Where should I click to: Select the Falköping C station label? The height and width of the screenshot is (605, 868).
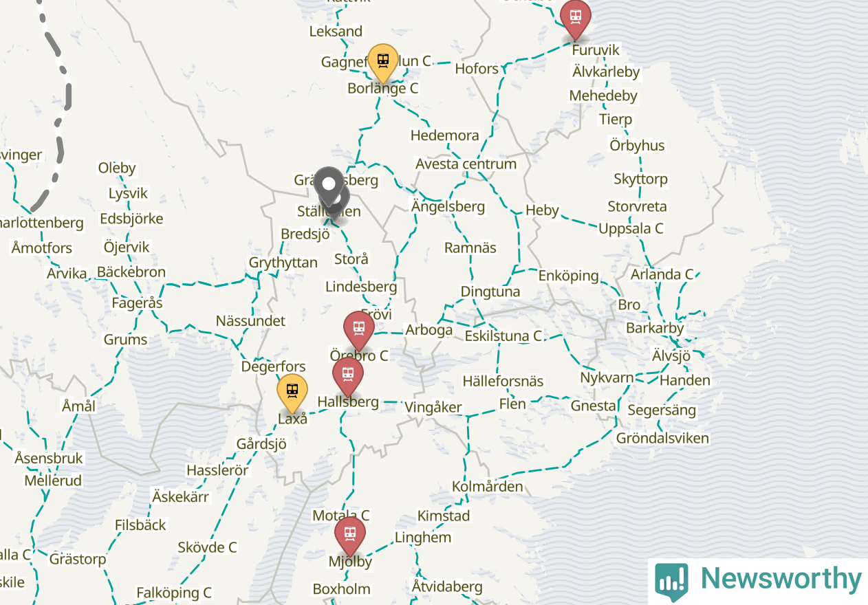pos(173,593)
